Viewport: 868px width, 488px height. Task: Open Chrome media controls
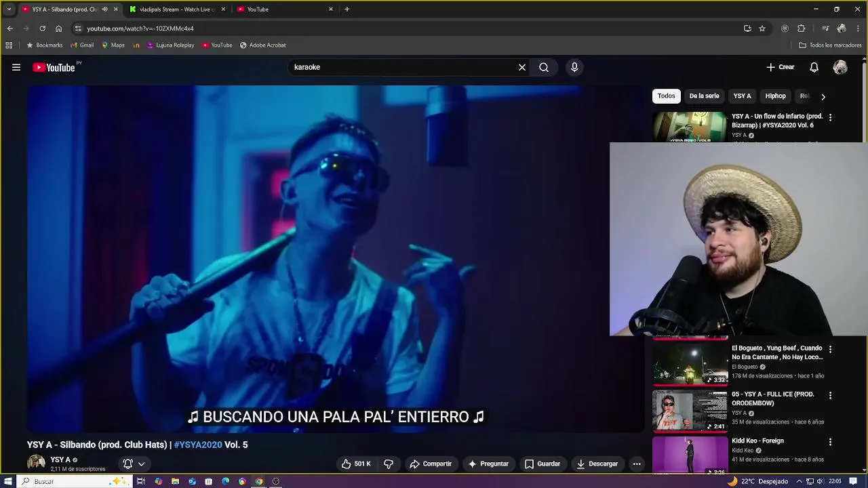pyautogui.click(x=825, y=28)
